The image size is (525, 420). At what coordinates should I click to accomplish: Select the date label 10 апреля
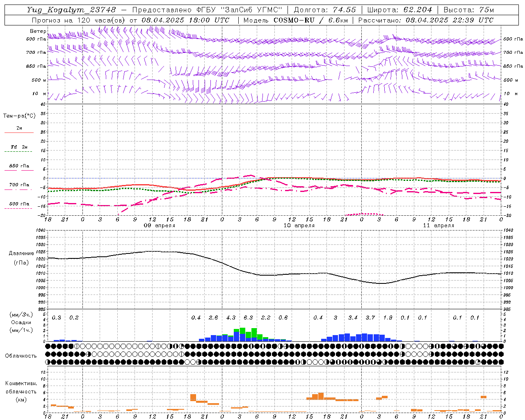pyautogui.click(x=299, y=226)
